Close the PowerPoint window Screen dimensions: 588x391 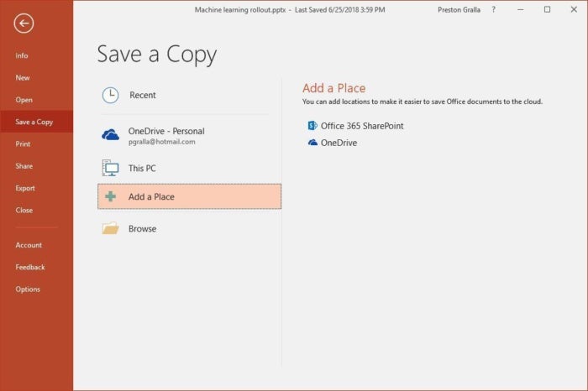[x=574, y=10]
